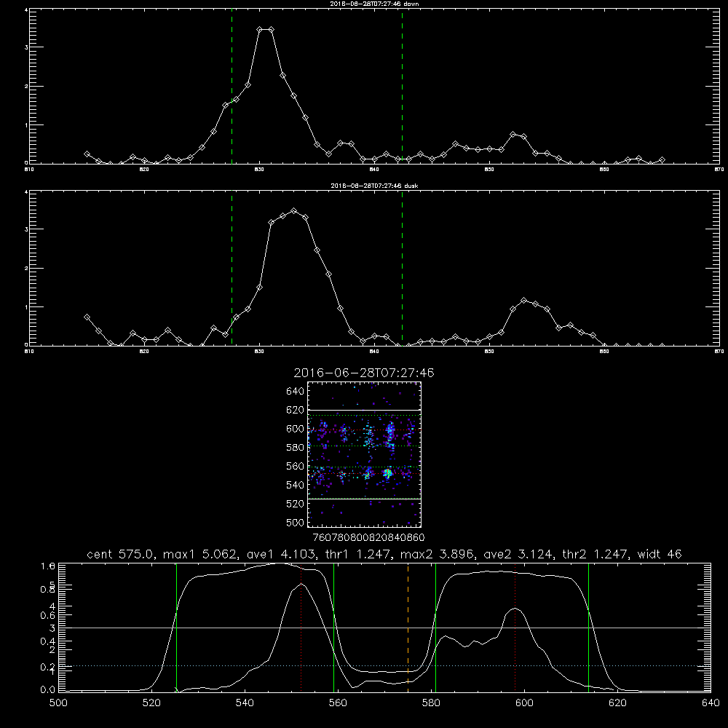Click the '620' y-axis label beside the spectral image
This screenshot has height=728, width=728.
coord(296,410)
